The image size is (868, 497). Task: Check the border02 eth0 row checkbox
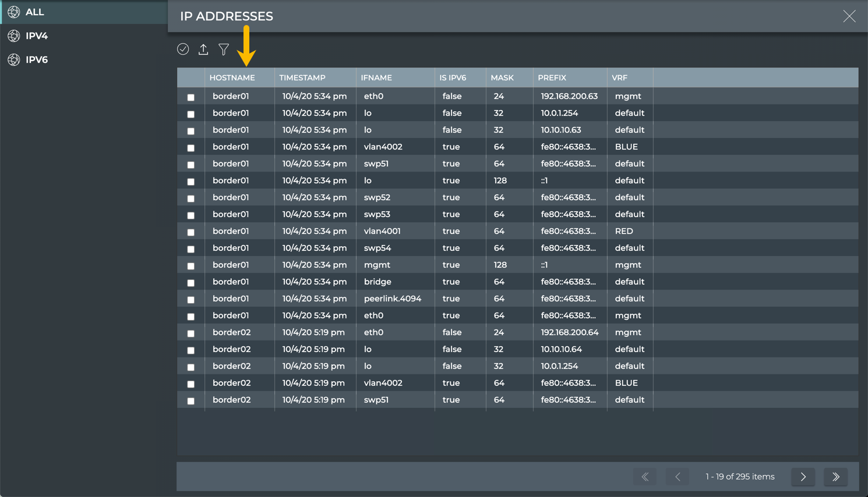coord(190,332)
